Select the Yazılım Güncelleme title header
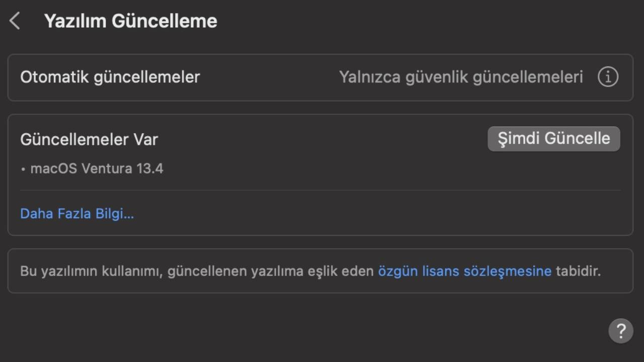 click(x=131, y=21)
